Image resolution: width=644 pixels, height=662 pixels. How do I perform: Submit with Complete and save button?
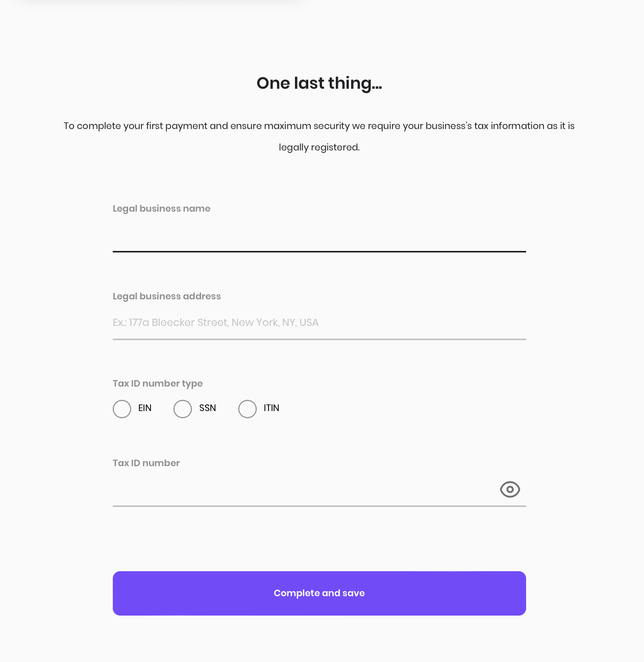[319, 593]
